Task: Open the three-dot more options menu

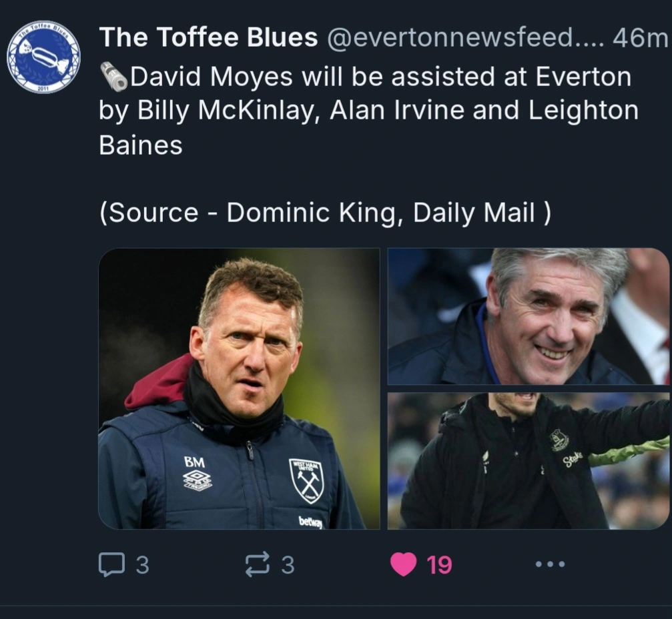Action: (551, 564)
